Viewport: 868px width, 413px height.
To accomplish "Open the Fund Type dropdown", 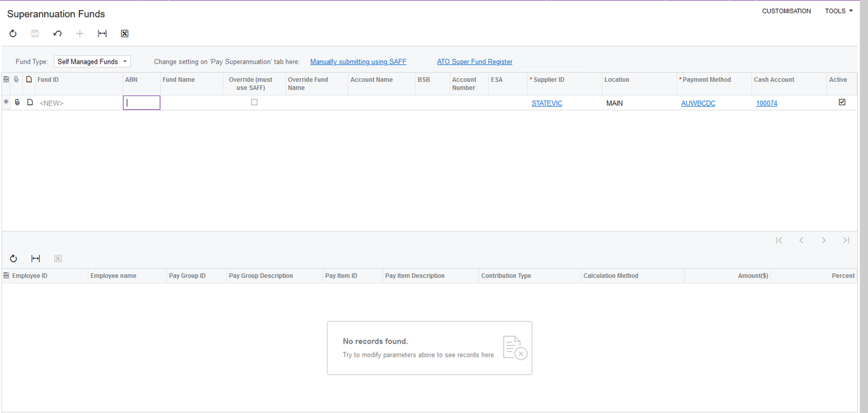I will click(x=92, y=62).
